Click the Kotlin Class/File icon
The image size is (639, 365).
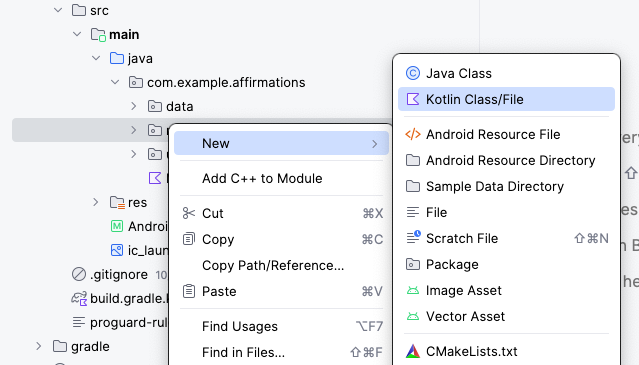(413, 99)
